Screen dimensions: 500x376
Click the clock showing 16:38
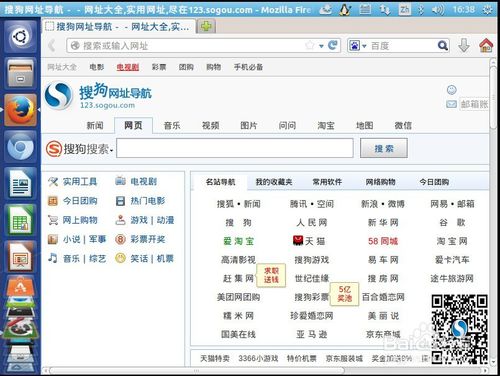tap(463, 10)
